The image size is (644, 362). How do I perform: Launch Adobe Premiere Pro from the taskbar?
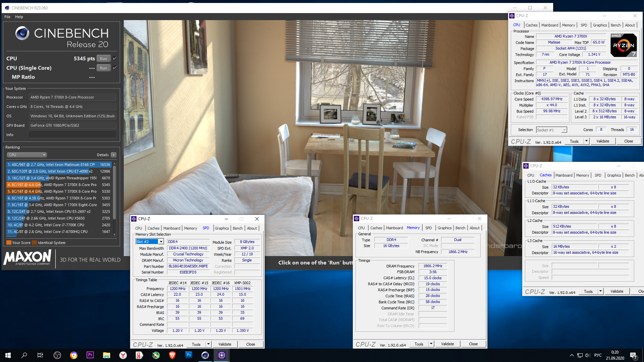tap(90, 355)
